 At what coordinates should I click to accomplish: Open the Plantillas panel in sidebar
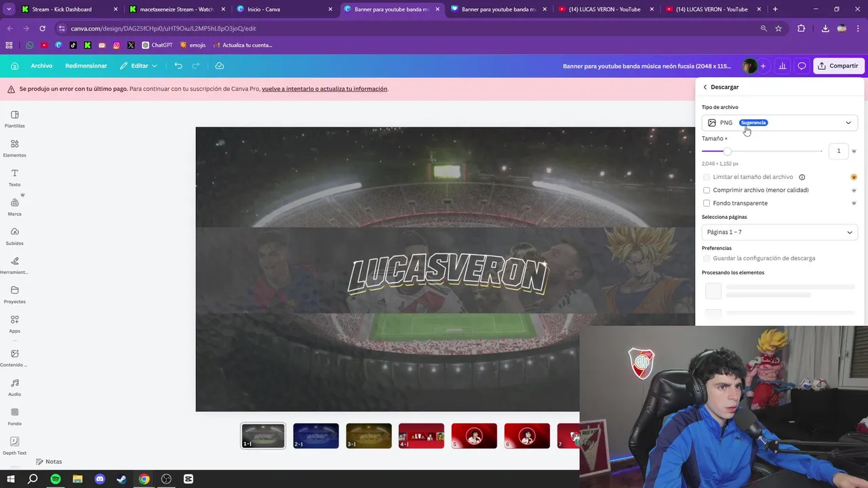(x=15, y=119)
